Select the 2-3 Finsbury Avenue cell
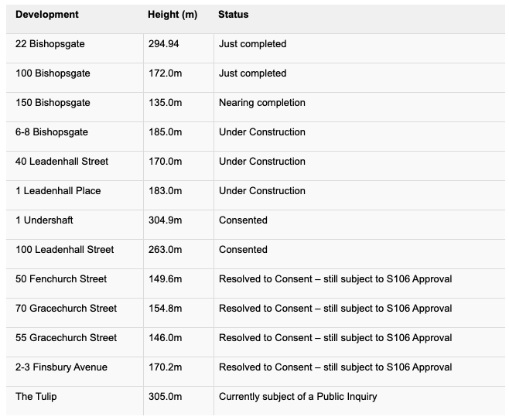The image size is (509, 420). point(61,367)
